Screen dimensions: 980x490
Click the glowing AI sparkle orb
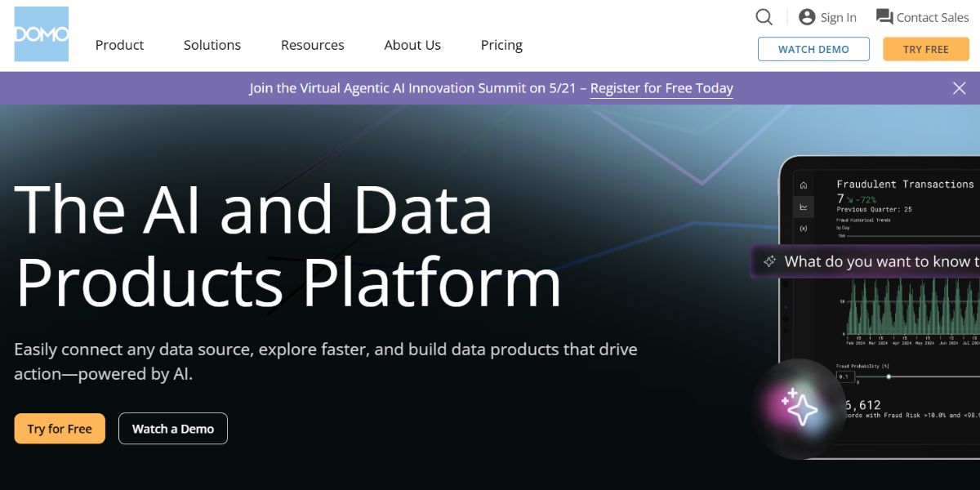pos(799,408)
